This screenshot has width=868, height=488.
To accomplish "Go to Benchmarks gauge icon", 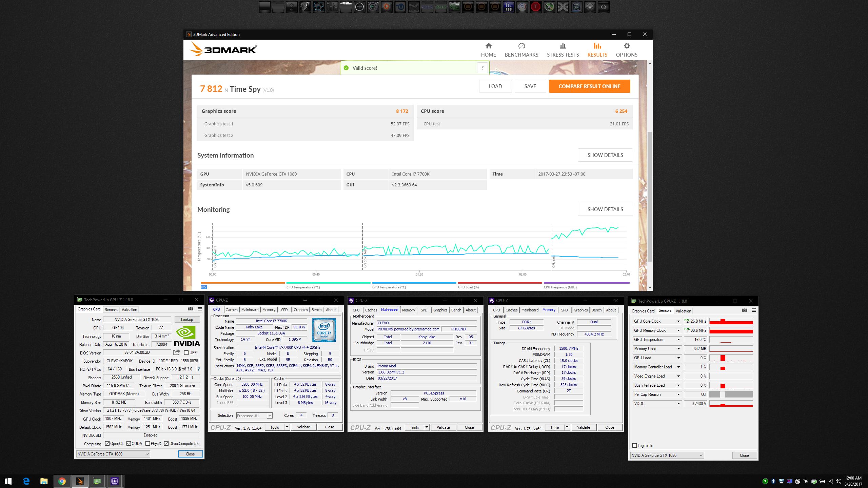I will [521, 46].
